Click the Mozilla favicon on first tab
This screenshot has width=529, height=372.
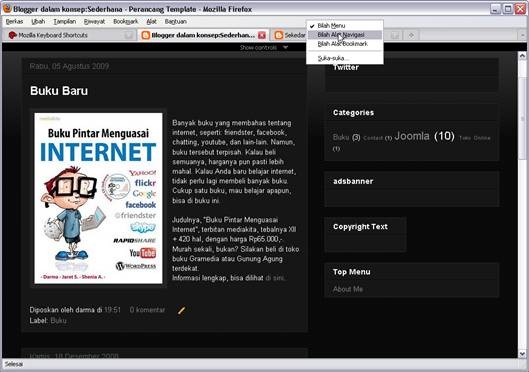(x=12, y=35)
